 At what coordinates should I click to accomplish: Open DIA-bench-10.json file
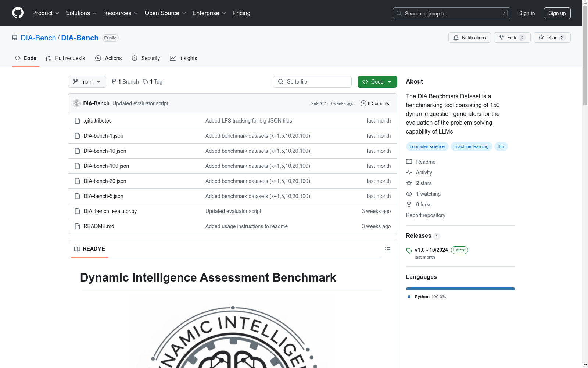tap(105, 151)
